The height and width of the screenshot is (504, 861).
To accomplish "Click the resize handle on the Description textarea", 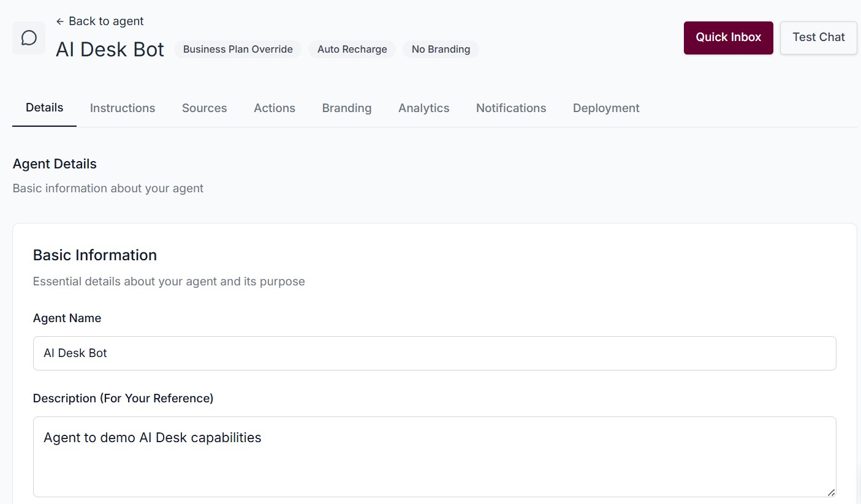I will [832, 492].
